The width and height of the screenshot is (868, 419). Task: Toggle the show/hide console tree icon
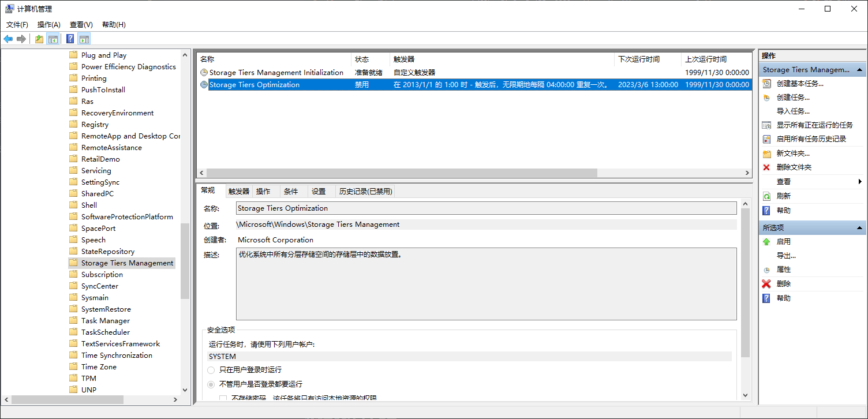53,39
